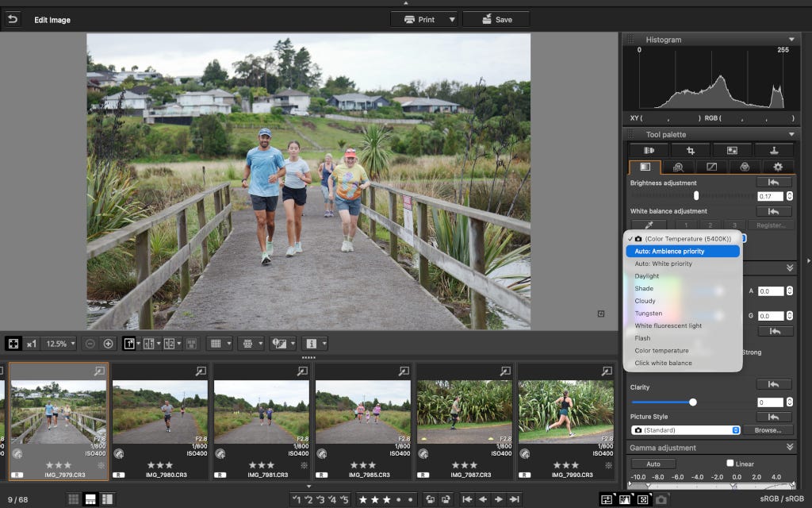
Task: Adjust the Clarity slider handle
Action: click(x=693, y=402)
